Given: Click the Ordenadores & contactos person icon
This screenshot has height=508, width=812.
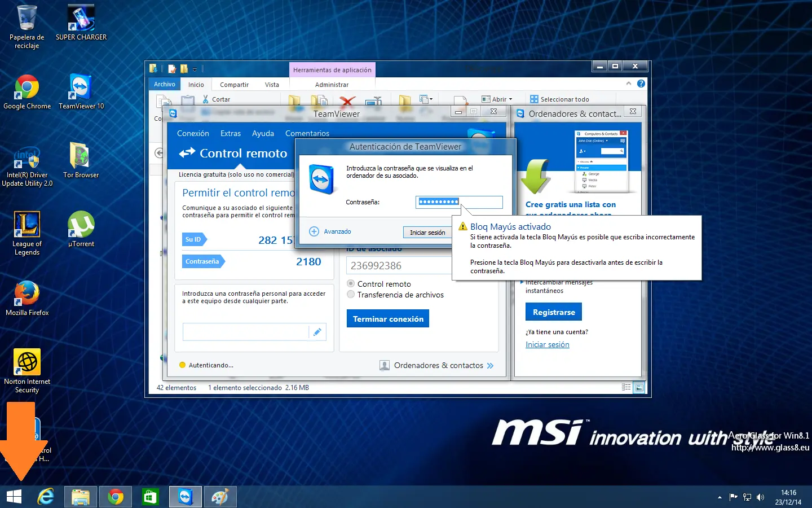Looking at the screenshot, I should (x=385, y=366).
